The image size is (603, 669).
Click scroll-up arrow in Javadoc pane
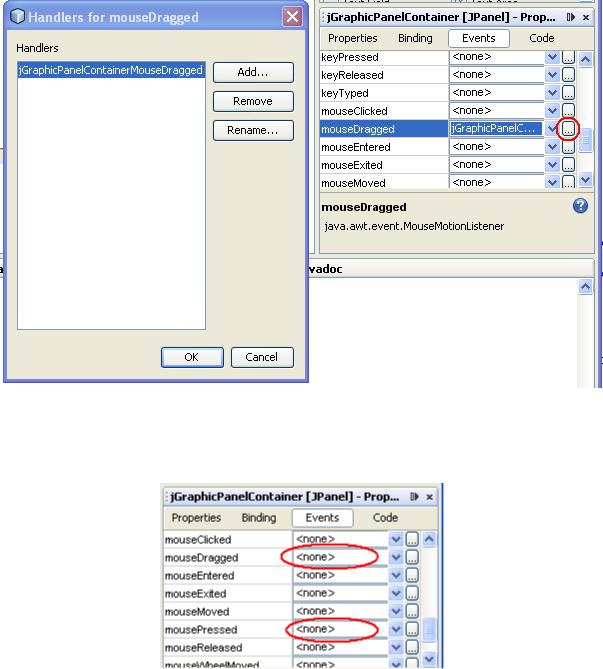tap(586, 287)
